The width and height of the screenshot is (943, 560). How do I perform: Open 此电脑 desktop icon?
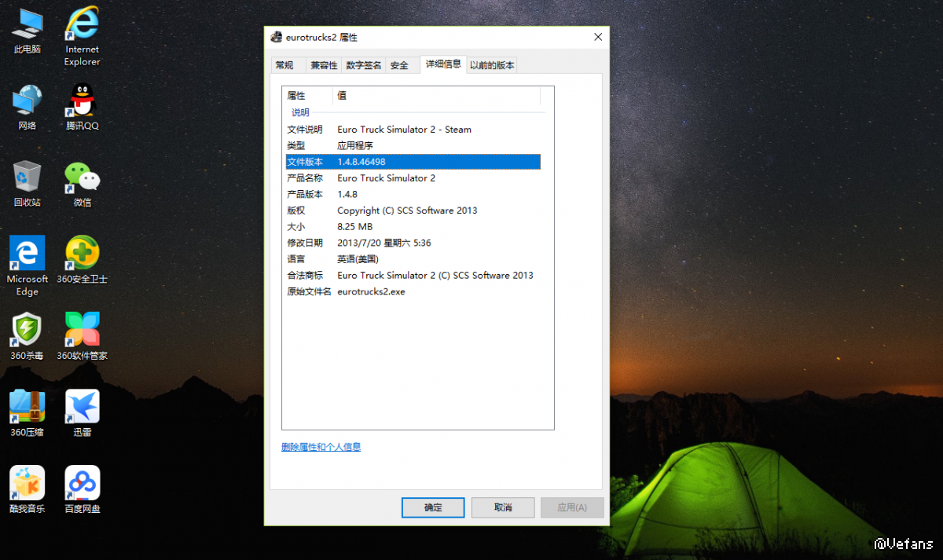28,31
